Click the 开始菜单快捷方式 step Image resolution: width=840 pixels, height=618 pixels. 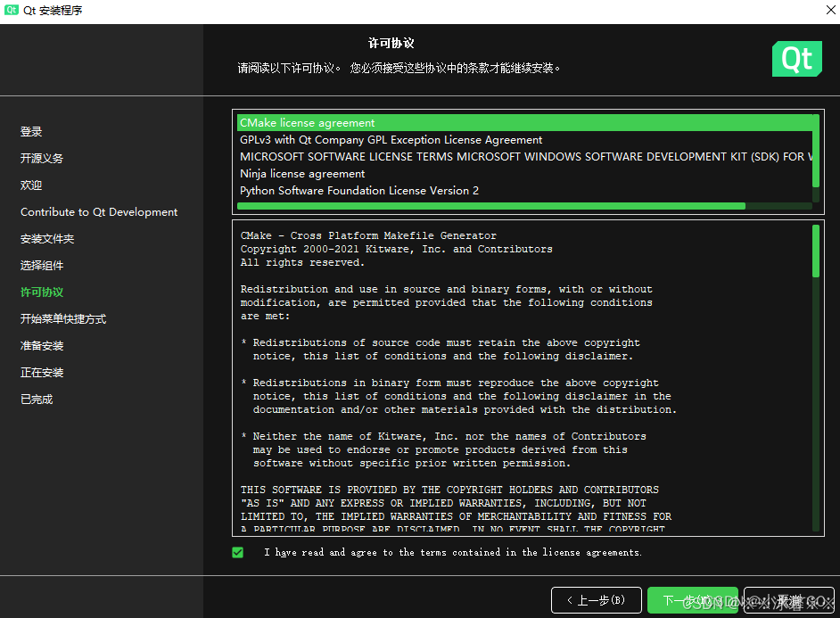coord(63,319)
